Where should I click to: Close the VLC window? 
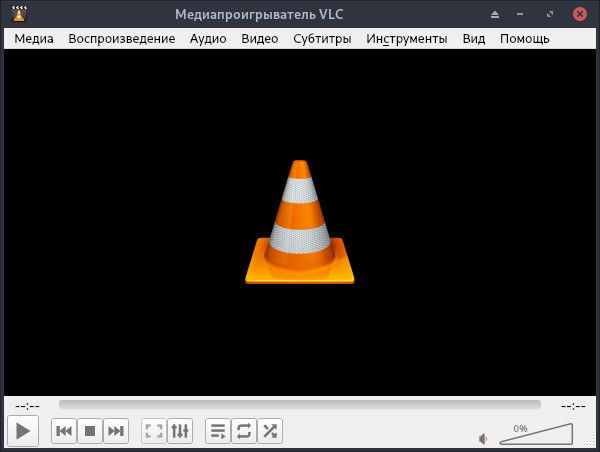pos(580,14)
